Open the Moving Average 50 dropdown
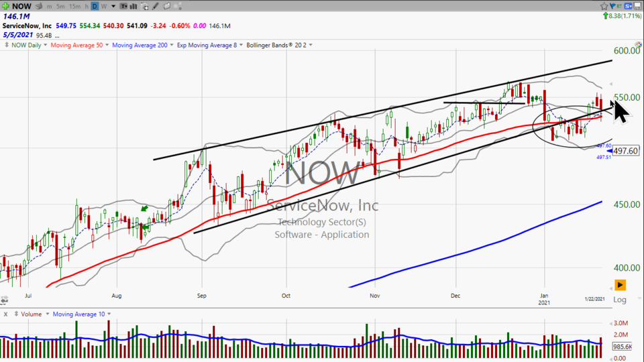Viewport: 644px width, 362px height. (x=107, y=45)
